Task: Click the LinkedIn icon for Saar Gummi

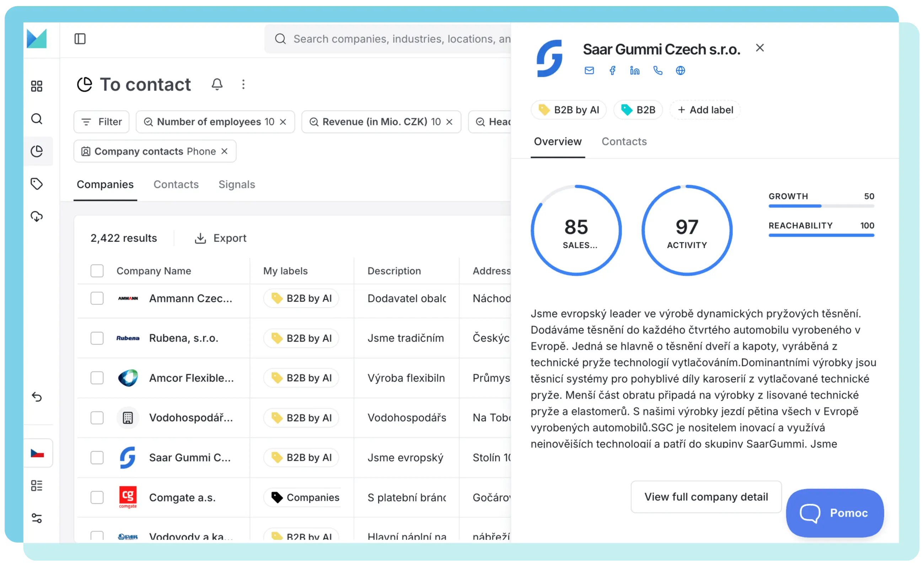Action: pos(634,70)
